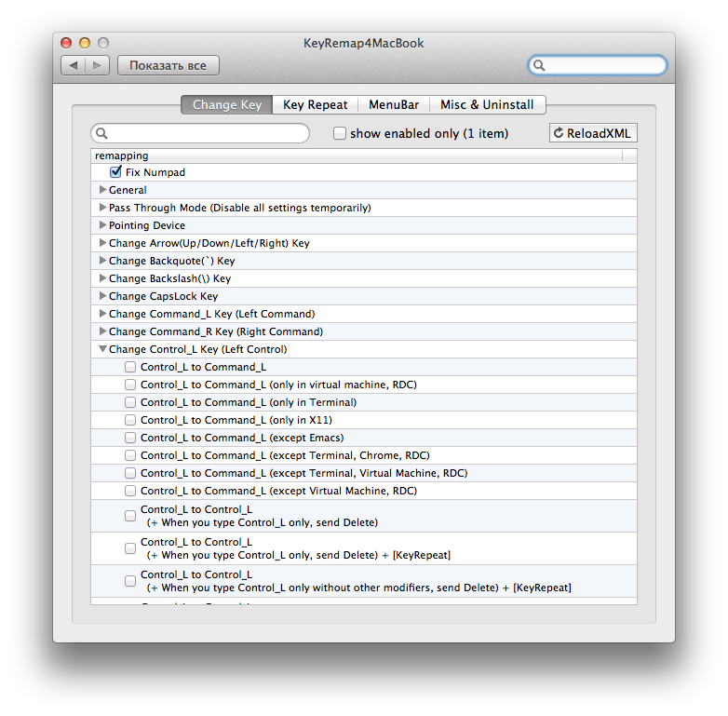728x716 pixels.
Task: Switch to the Change Key tab
Action: [x=227, y=105]
